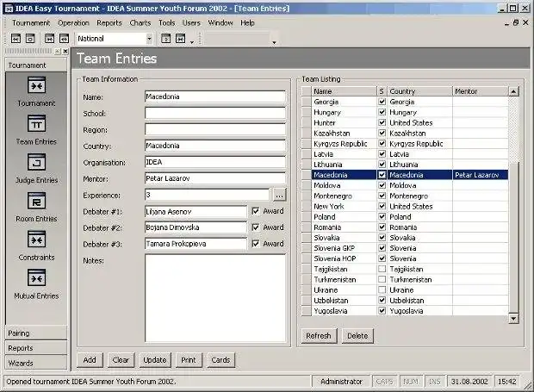
Task: Click the first toolbar icon left of the National box
Action: tap(16, 39)
